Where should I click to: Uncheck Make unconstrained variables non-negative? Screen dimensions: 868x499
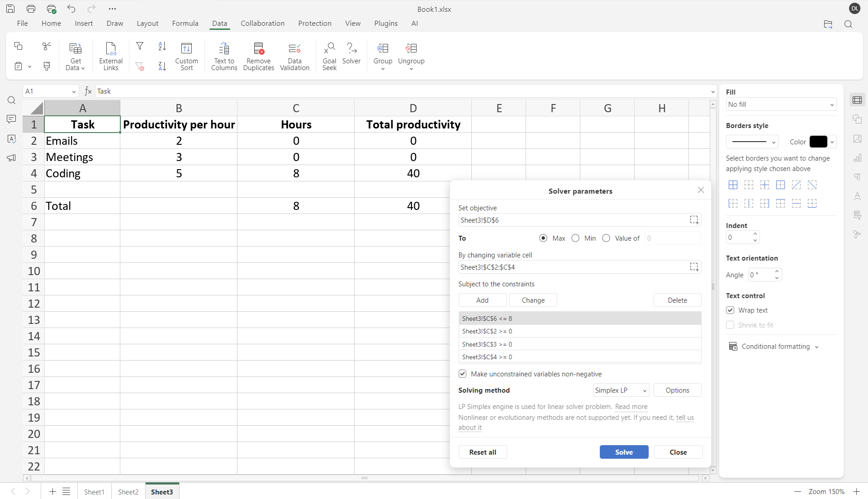tap(462, 374)
